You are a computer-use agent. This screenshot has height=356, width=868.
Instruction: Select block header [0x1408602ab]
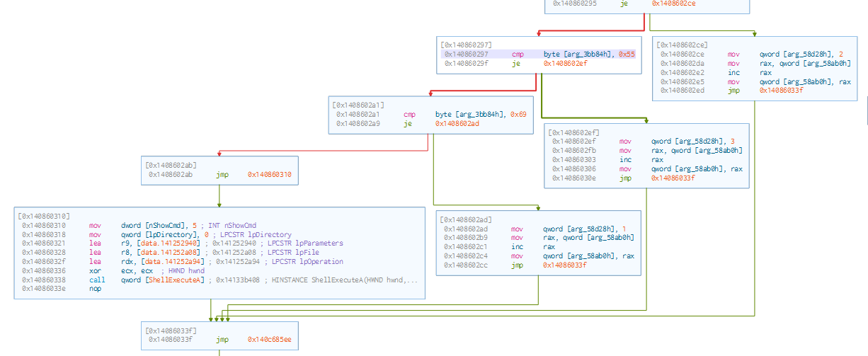pos(170,164)
